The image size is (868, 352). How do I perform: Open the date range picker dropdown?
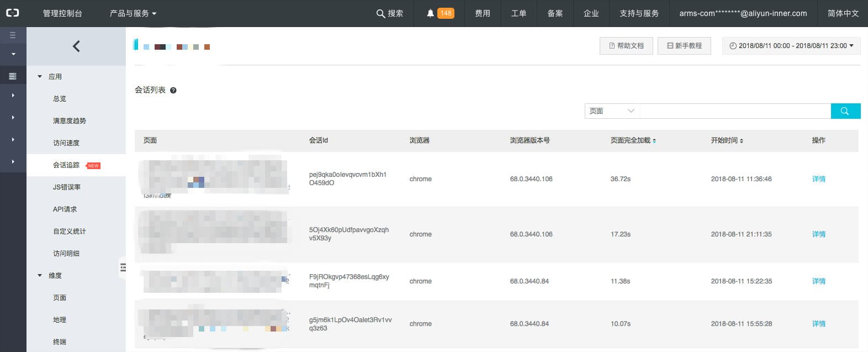pos(791,46)
